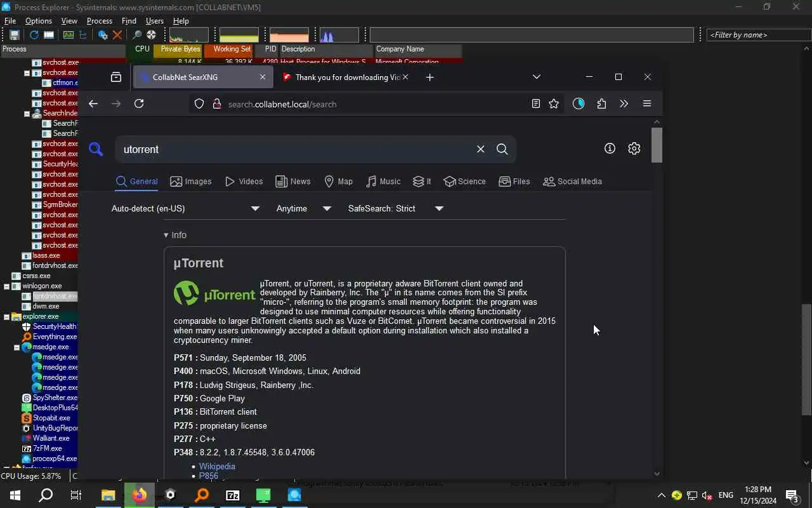Open the SafeSearch: Strict dropdown

click(x=396, y=208)
